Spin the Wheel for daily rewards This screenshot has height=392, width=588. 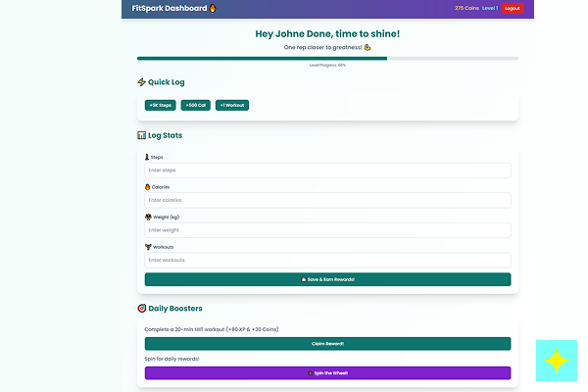[327, 373]
